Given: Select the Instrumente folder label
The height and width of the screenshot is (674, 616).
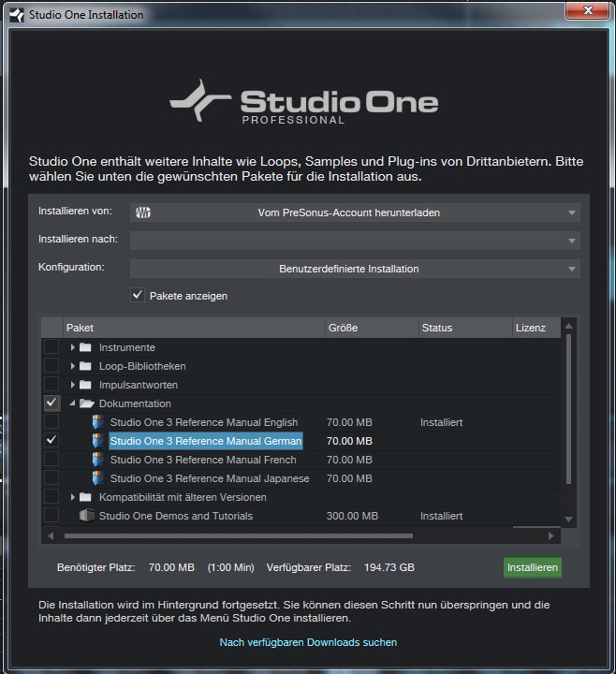Looking at the screenshot, I should click(127, 347).
